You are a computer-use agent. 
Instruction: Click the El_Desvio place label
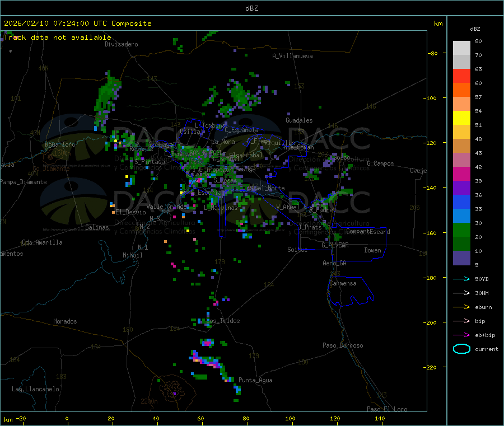[x=131, y=212]
